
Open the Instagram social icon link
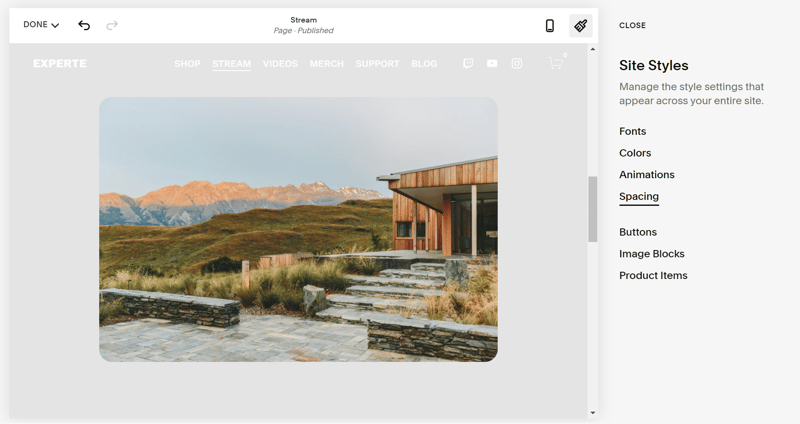(x=517, y=63)
